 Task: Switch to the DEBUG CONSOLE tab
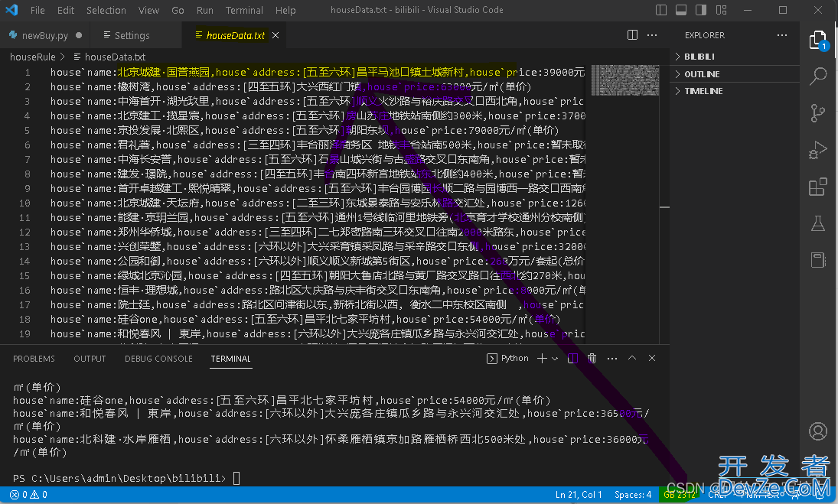pos(158,359)
